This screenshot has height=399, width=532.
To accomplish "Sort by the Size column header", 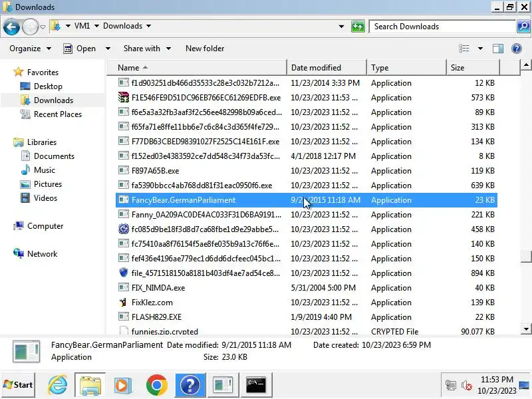I will 473,68.
